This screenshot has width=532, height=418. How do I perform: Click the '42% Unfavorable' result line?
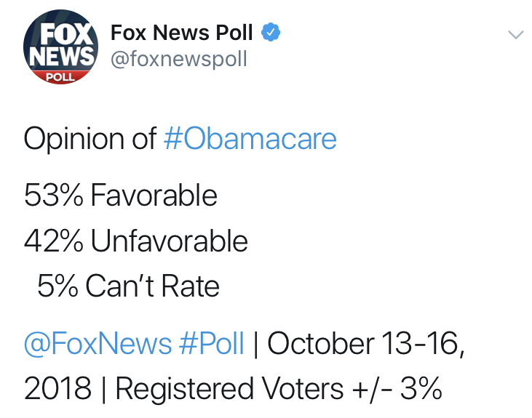pyautogui.click(x=135, y=241)
